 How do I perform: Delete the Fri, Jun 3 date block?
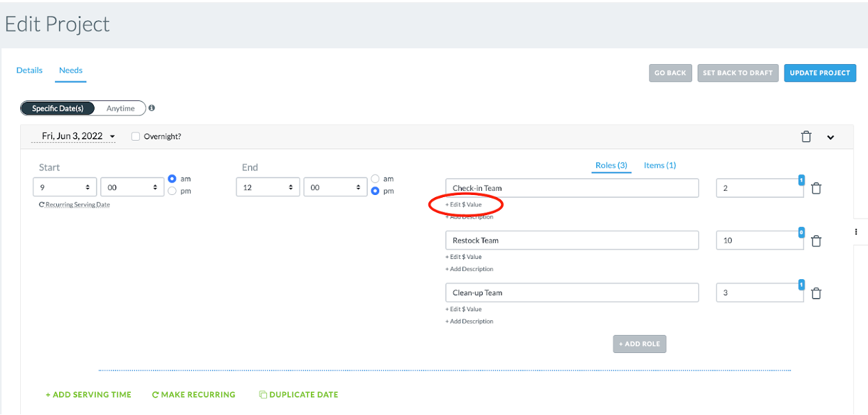pos(806,136)
